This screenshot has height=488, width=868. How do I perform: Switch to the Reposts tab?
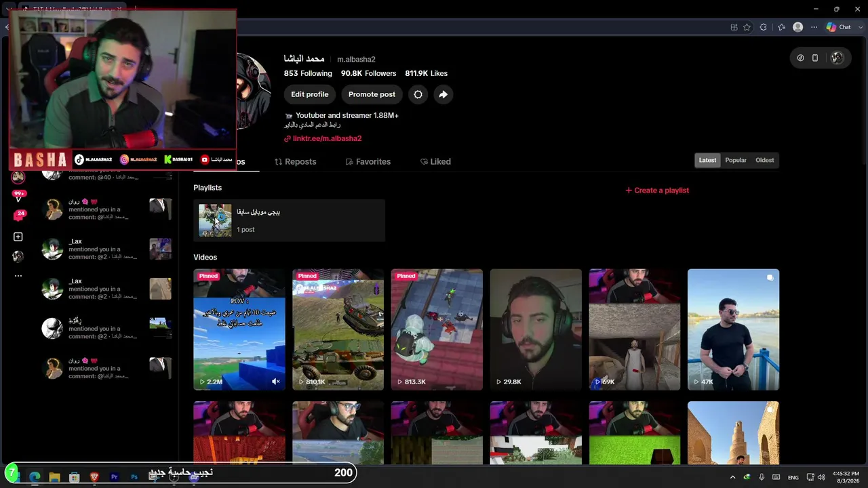[x=296, y=161]
